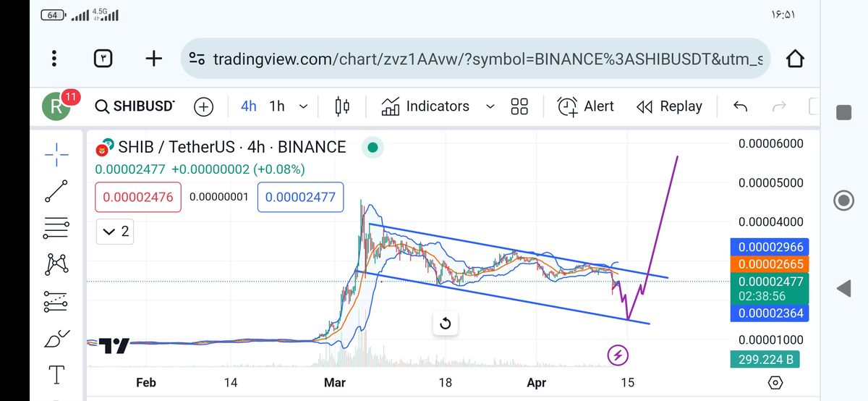Open the SHIBUSD symbol search

[x=135, y=106]
